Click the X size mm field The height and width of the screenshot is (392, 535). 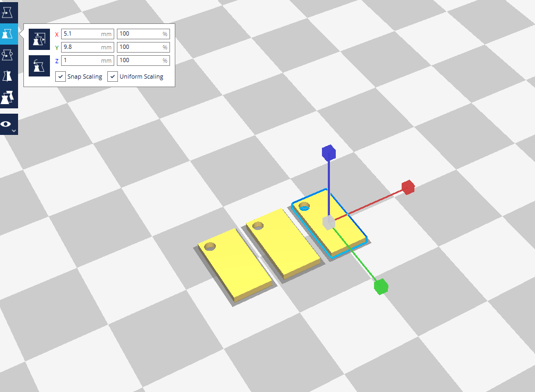[x=87, y=34]
